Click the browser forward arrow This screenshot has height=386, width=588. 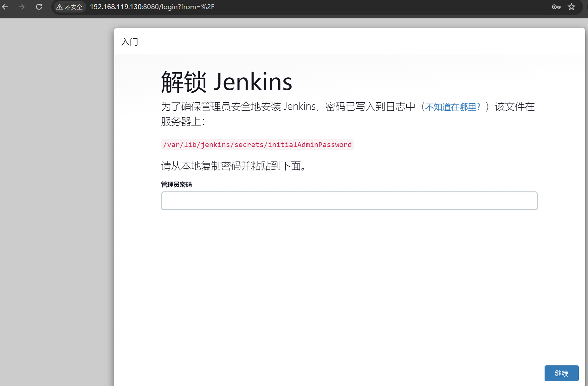coord(22,7)
